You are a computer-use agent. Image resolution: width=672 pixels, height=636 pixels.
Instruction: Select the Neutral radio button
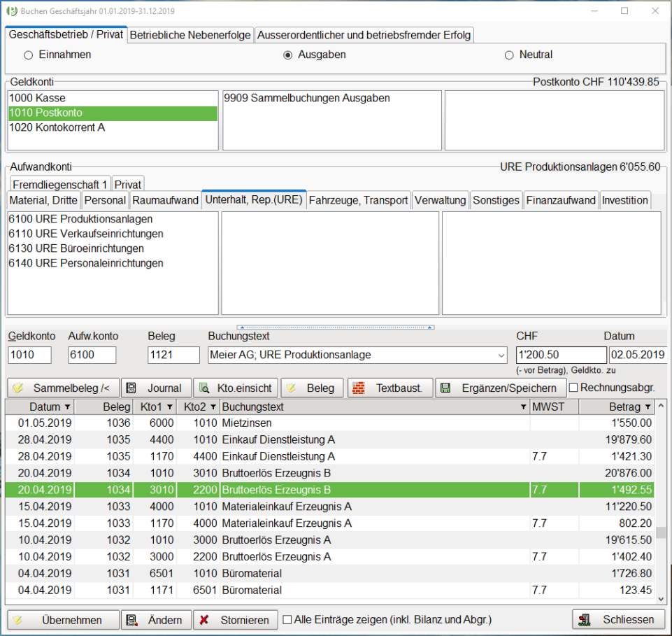[x=509, y=55]
